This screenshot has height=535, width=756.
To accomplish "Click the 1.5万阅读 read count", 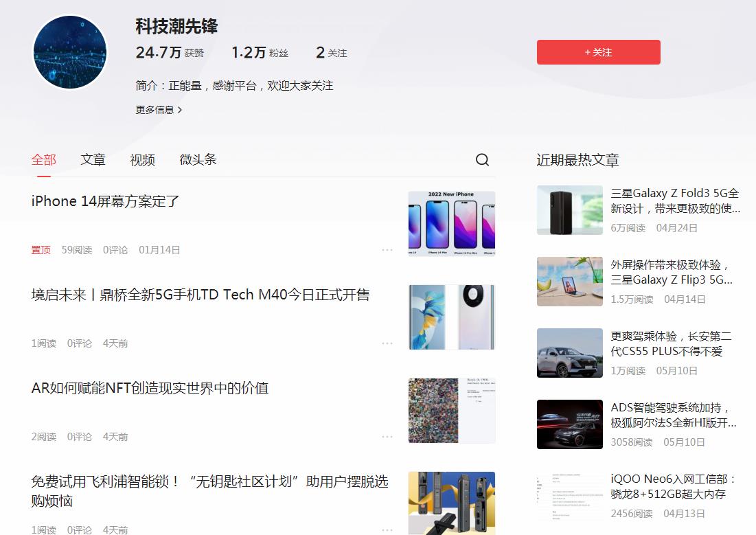I will 632,299.
